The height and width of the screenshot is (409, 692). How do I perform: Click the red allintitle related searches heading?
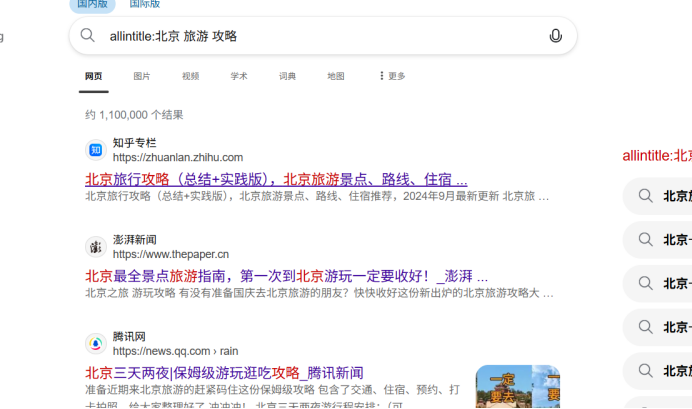coord(657,156)
